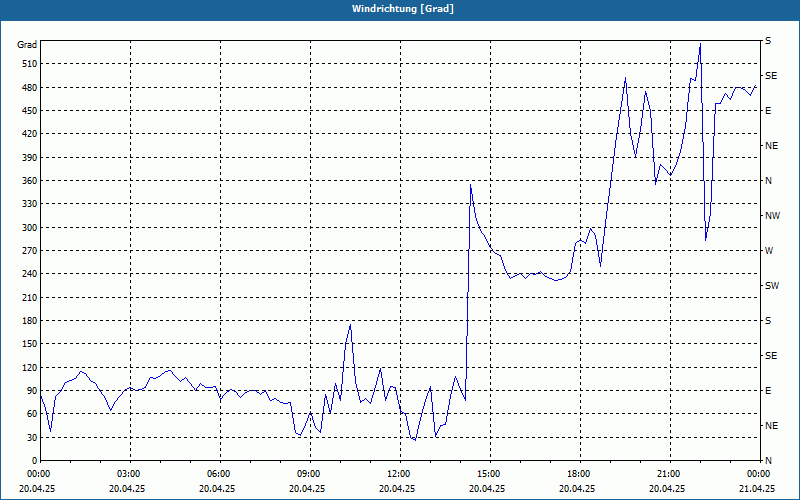
Task: Click the 120 left axis label
Action: coord(28,367)
